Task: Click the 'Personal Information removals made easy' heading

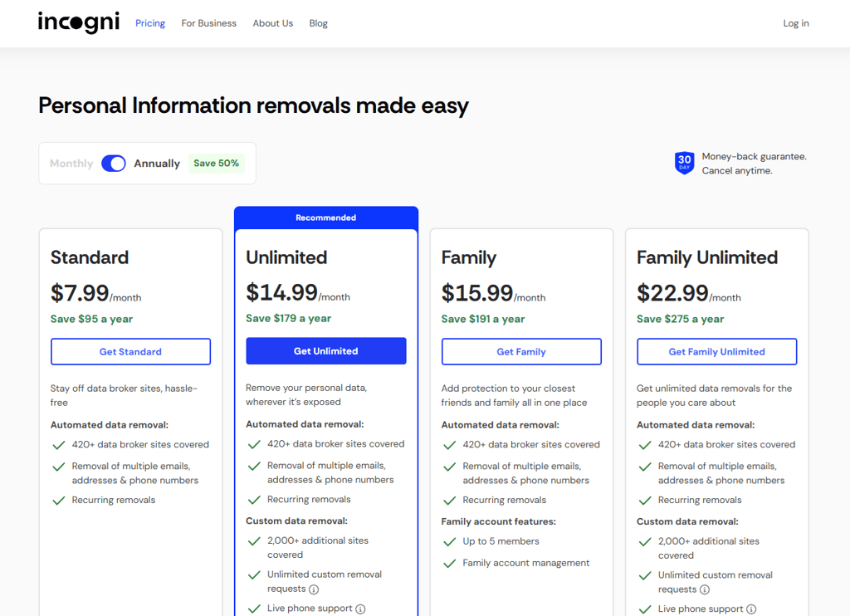Action: [x=253, y=105]
